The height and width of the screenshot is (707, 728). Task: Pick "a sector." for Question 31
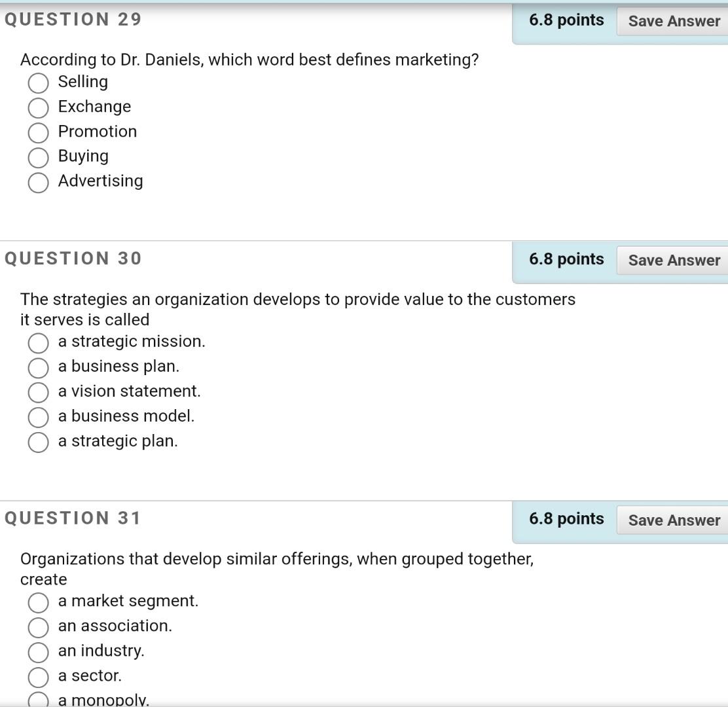coord(38,678)
